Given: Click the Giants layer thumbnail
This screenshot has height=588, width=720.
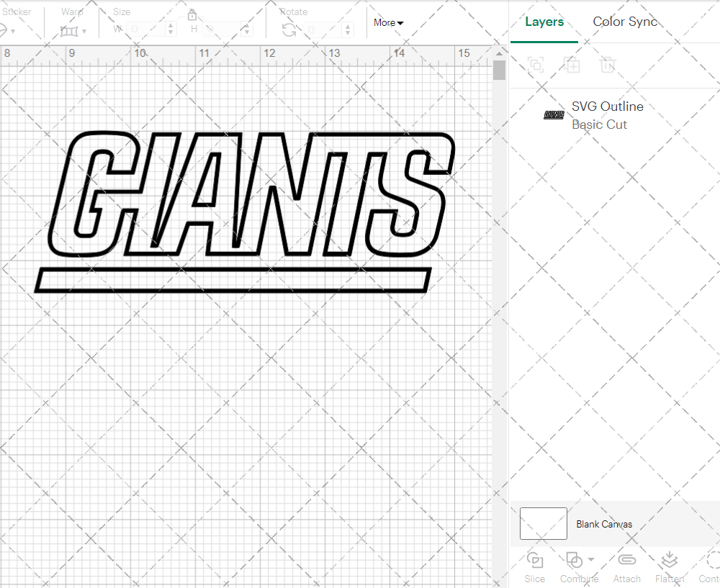Looking at the screenshot, I should (x=553, y=114).
